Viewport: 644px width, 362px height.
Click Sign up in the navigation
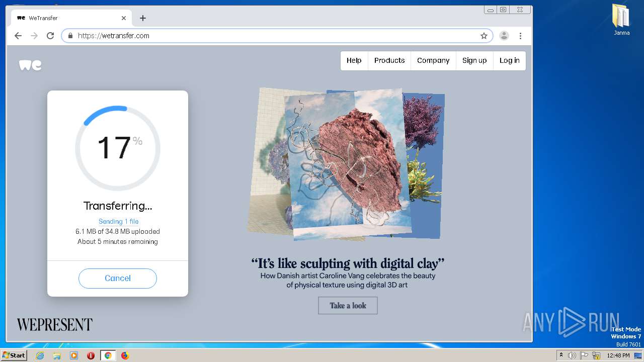coord(474,60)
